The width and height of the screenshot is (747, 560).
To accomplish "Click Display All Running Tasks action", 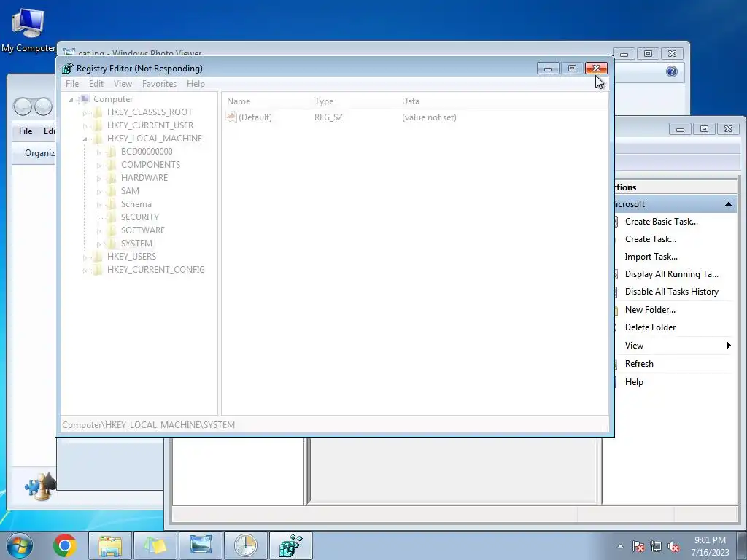I will (x=671, y=274).
